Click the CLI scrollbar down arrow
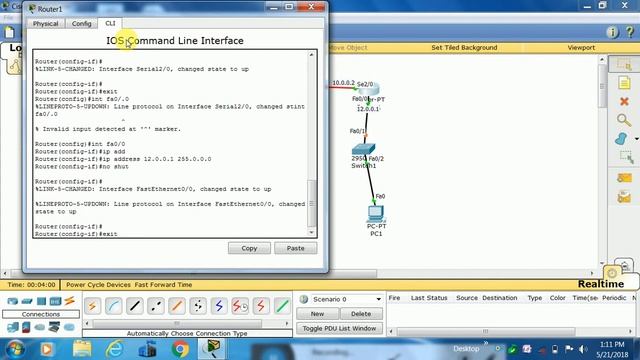 311,232
